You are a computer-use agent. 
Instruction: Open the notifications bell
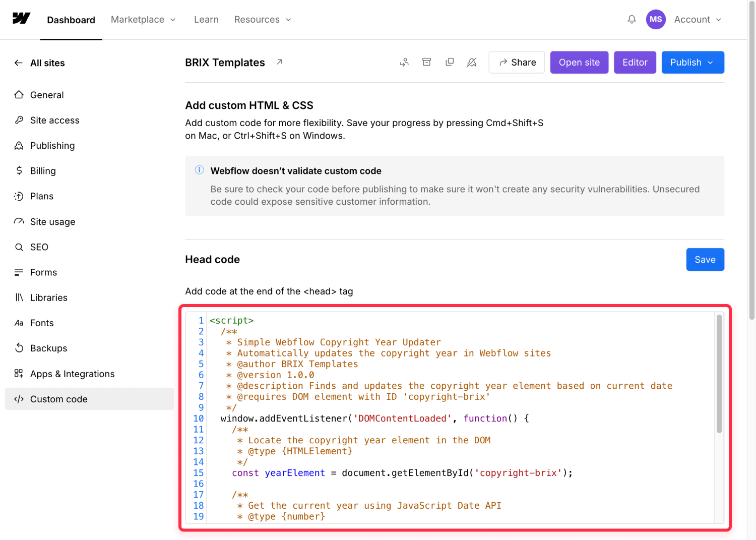(632, 19)
